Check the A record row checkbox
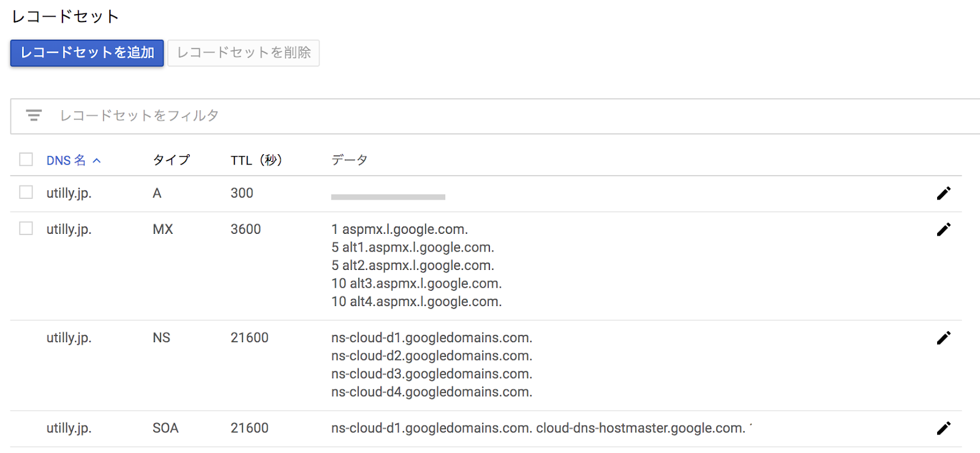Image resolution: width=980 pixels, height=453 pixels. [26, 193]
